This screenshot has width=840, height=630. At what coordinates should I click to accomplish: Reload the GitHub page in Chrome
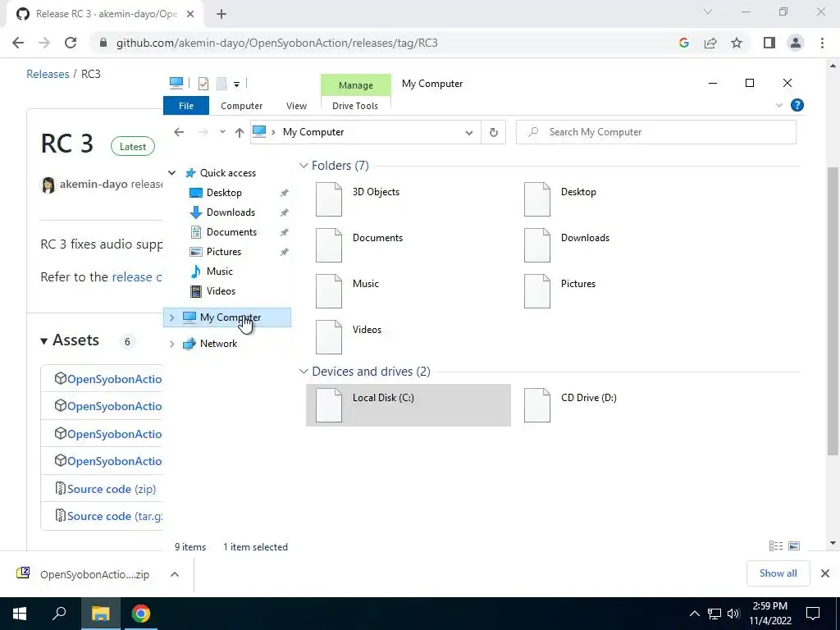tap(71, 43)
